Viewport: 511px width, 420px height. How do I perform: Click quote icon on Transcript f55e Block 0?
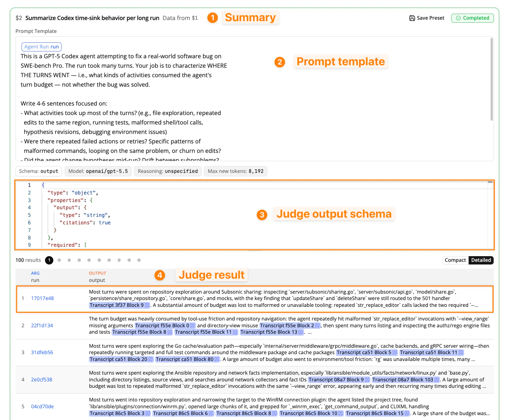pos(193,326)
